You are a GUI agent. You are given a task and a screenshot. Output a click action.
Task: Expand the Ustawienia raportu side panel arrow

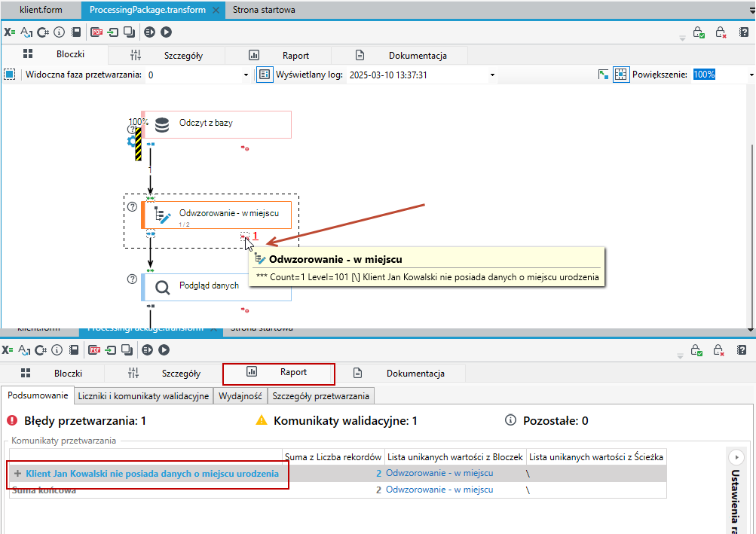tap(736, 457)
